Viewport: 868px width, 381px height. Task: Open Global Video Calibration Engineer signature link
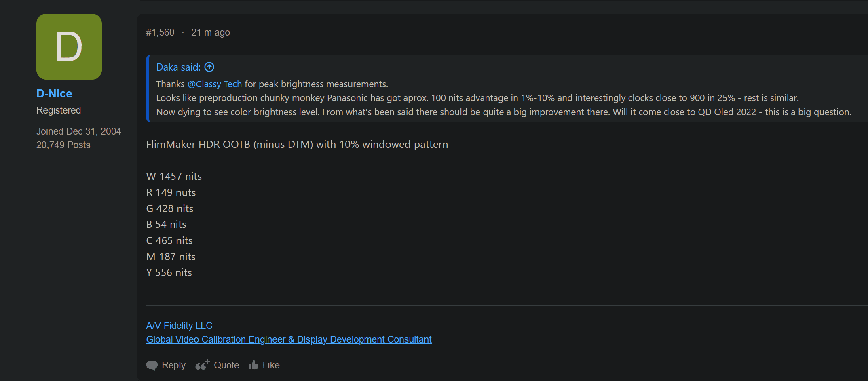(289, 339)
